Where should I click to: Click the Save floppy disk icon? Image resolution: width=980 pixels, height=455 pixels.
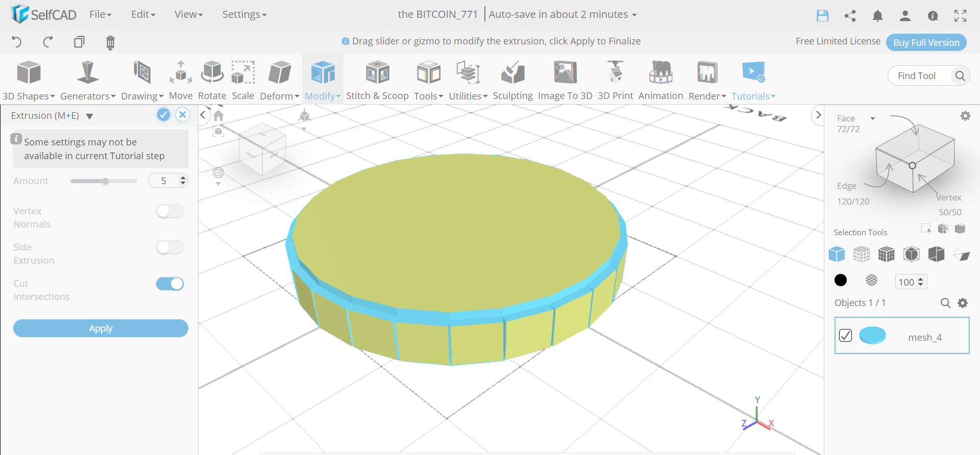(822, 16)
